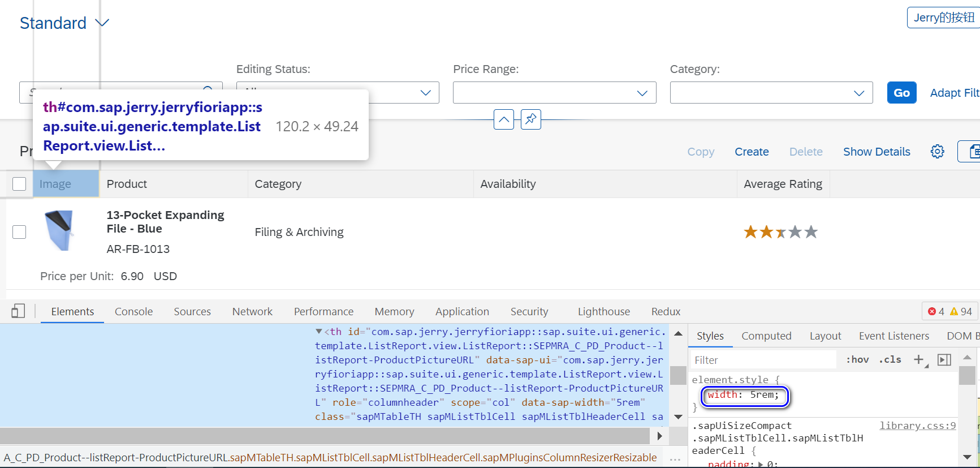
Task: Expand the th element node triangle
Action: click(x=319, y=332)
